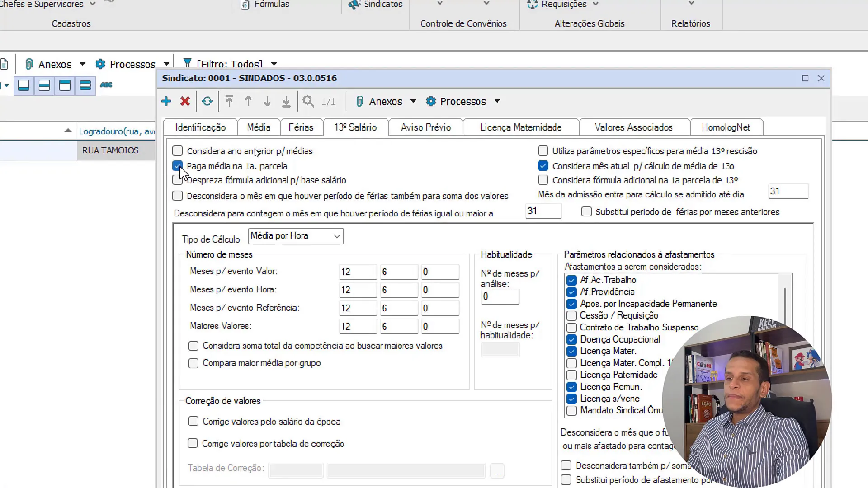Open the Aviso Prévio tab
Image resolution: width=868 pixels, height=488 pixels.
(x=425, y=127)
